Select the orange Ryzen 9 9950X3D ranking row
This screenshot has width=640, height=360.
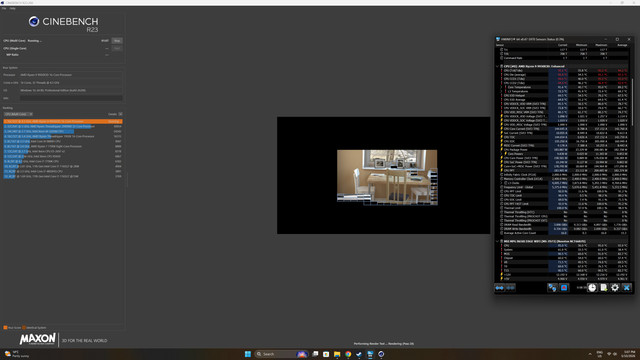tap(63, 121)
